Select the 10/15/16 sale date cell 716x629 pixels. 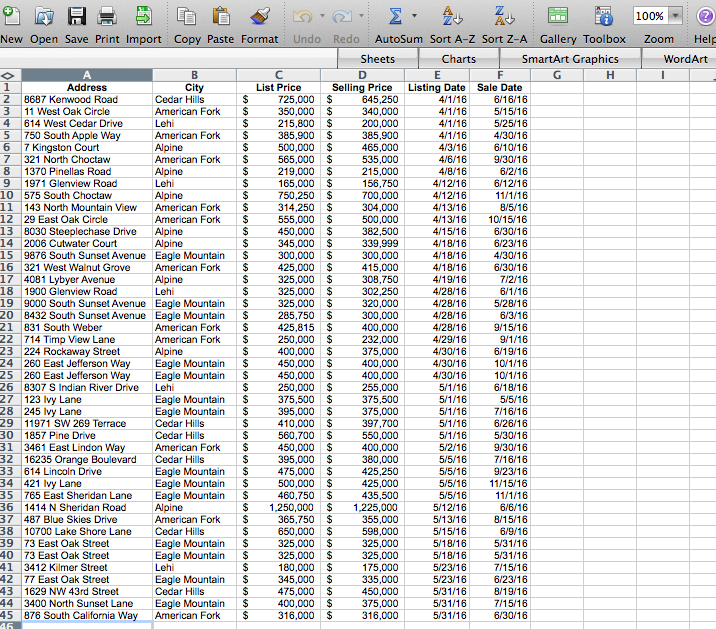[x=500, y=219]
